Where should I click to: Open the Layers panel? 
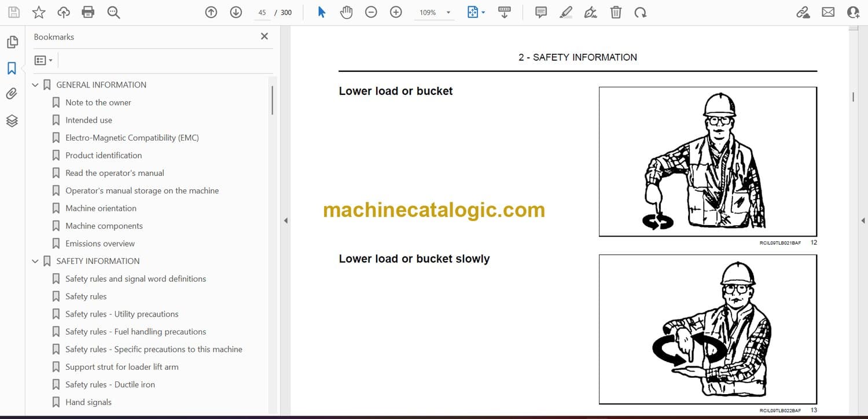pos(12,120)
